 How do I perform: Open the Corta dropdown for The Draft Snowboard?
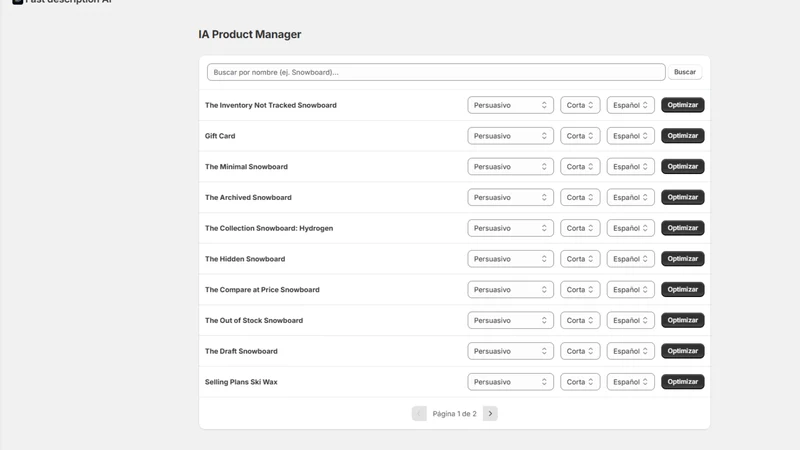(x=580, y=351)
